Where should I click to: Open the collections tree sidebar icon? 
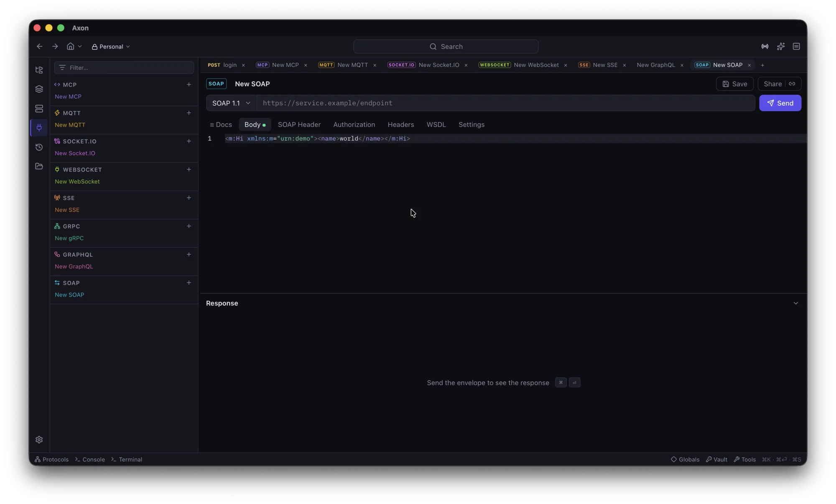click(x=39, y=70)
